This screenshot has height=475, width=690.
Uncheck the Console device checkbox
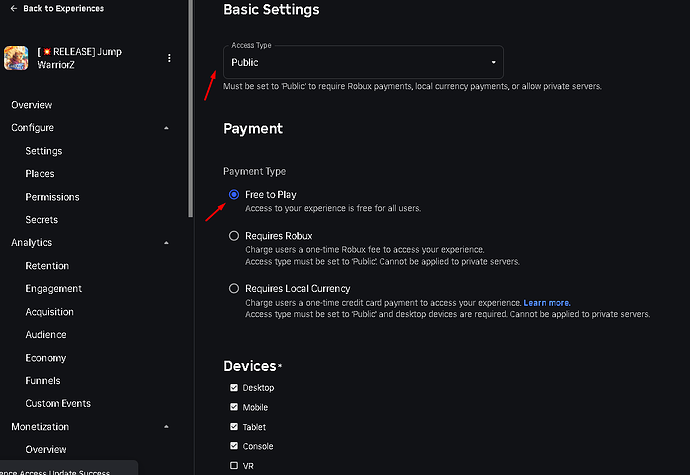[x=234, y=446]
